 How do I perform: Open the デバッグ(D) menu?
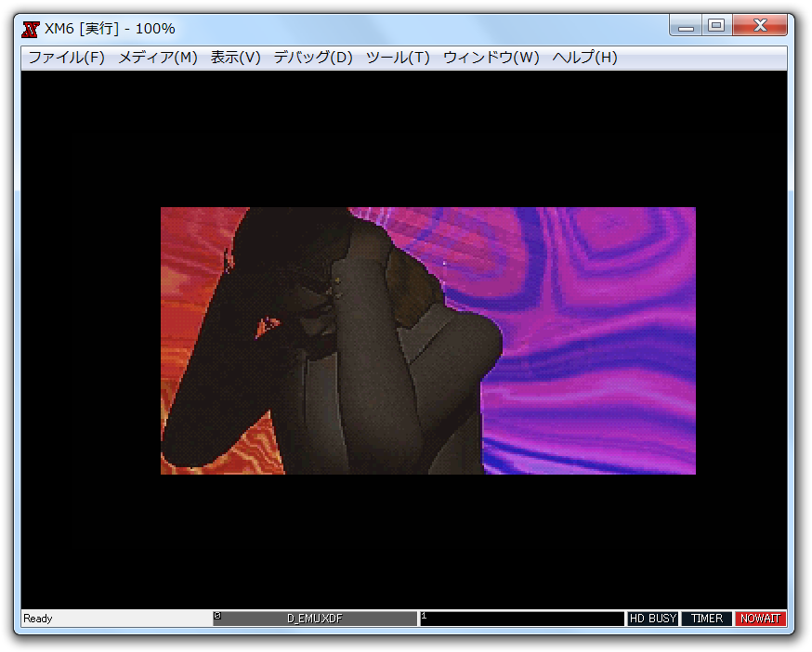(x=313, y=58)
